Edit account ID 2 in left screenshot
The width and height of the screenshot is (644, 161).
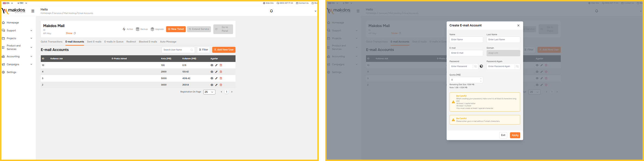[x=216, y=85]
